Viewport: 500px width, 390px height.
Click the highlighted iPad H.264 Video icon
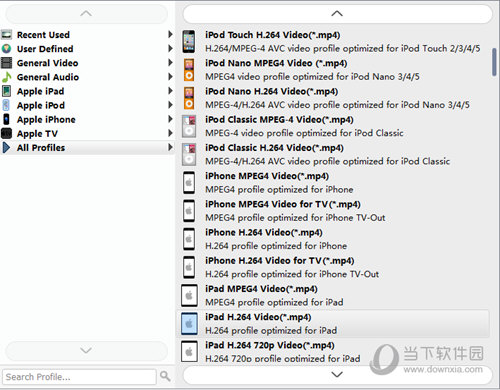pos(189,324)
